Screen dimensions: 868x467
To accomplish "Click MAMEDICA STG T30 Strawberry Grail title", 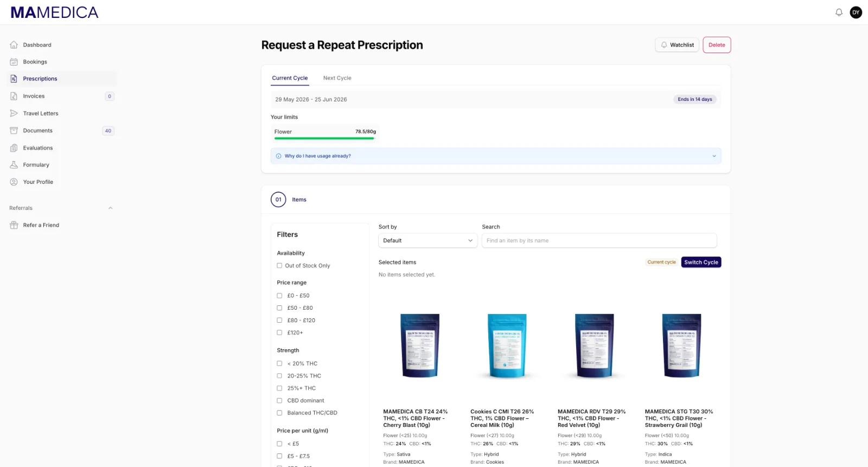I will [679, 419].
